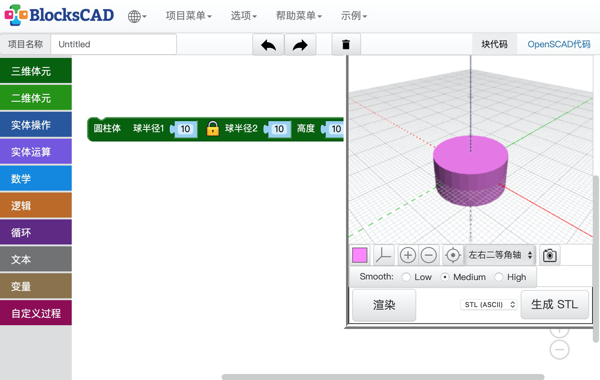600x380 pixels.
Task: Open the 逻辑 block category
Action: tap(36, 205)
